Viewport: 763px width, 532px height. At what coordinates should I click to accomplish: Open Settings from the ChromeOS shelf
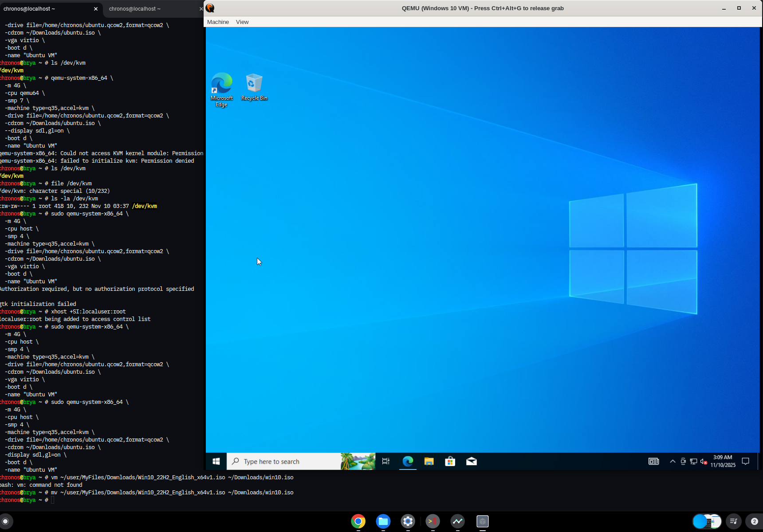[x=408, y=521]
